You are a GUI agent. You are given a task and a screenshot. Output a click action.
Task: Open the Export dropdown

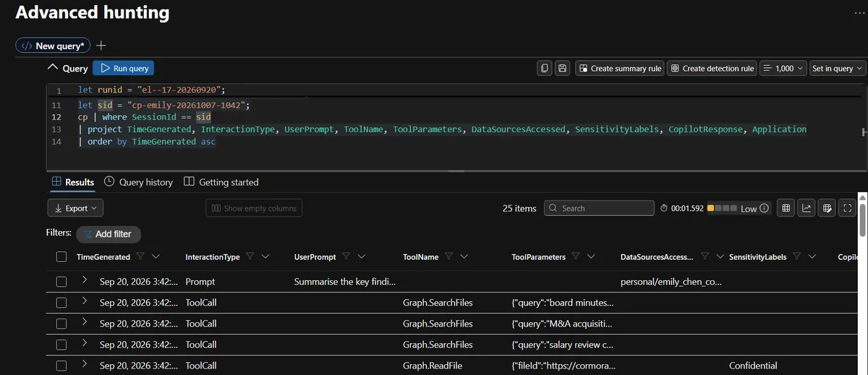tap(75, 208)
